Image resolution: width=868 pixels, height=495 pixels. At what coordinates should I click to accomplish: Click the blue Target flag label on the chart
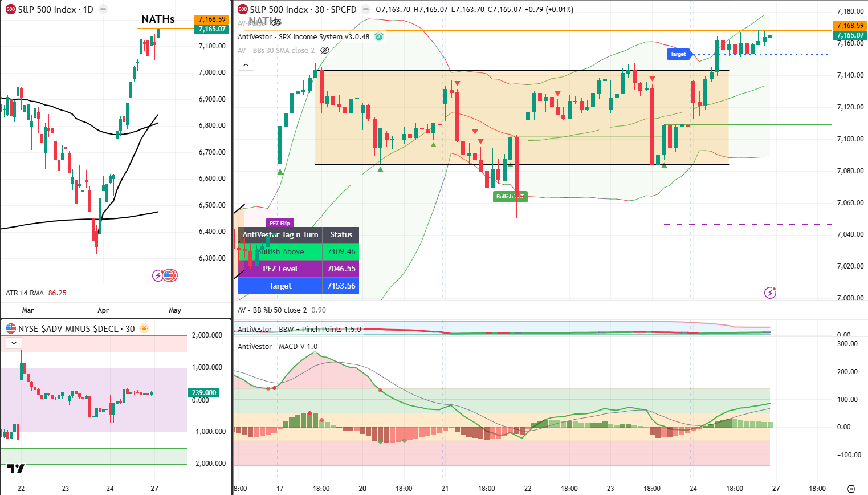[x=678, y=54]
